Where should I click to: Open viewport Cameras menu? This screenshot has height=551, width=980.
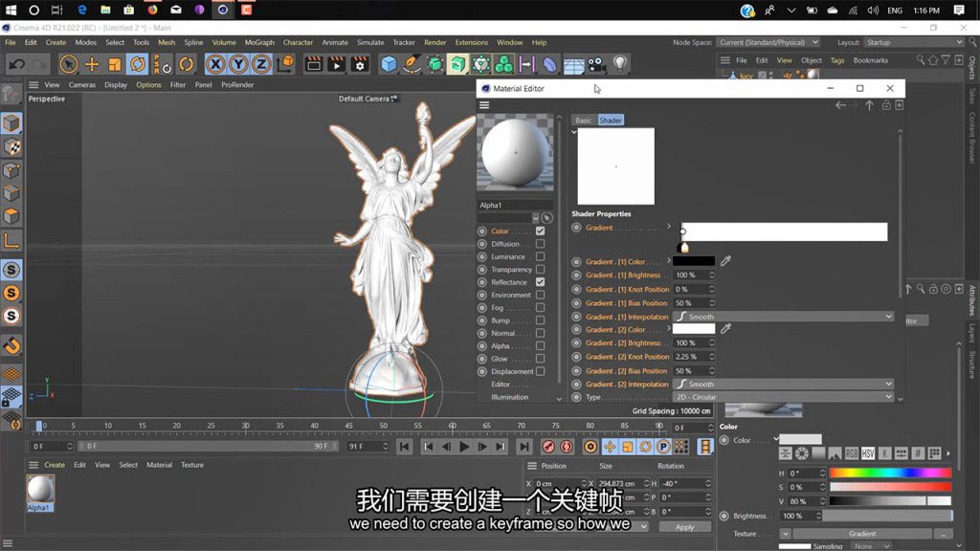tap(82, 85)
